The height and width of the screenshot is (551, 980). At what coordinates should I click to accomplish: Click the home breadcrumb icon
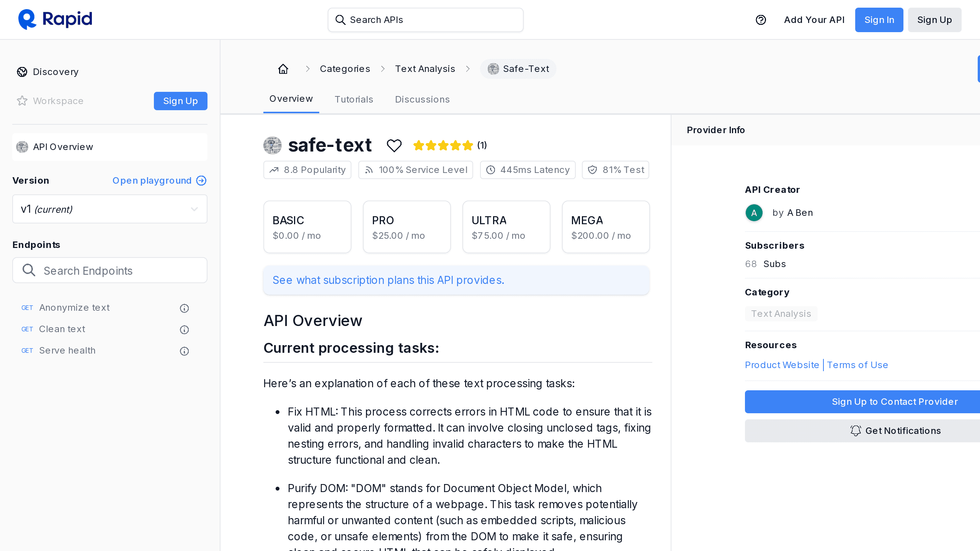(283, 68)
